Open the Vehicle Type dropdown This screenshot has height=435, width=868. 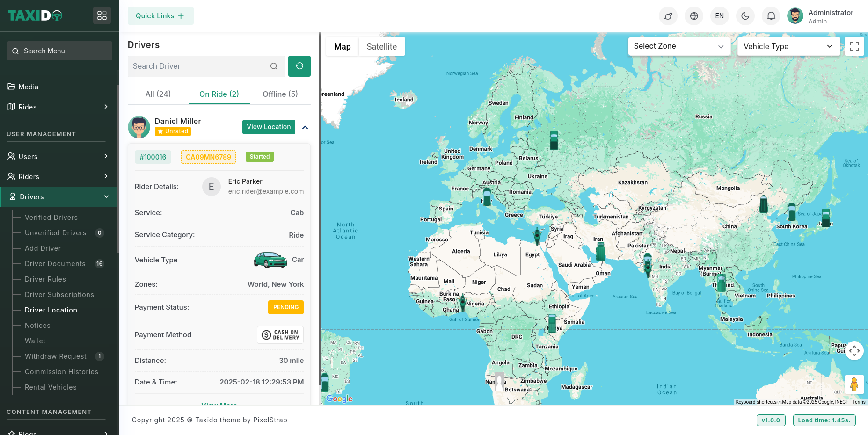[788, 46]
